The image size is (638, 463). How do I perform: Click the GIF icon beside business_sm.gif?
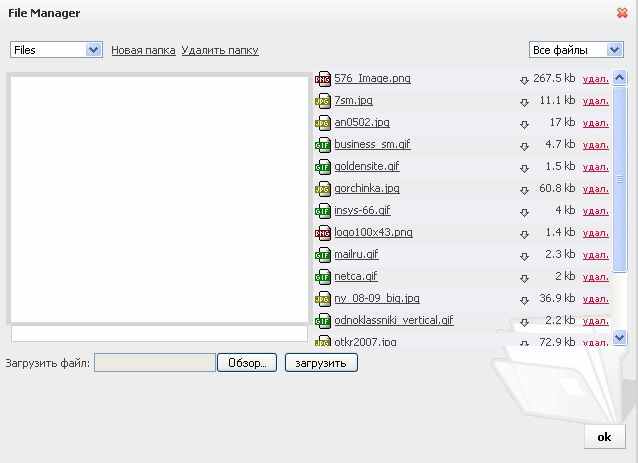click(x=323, y=144)
